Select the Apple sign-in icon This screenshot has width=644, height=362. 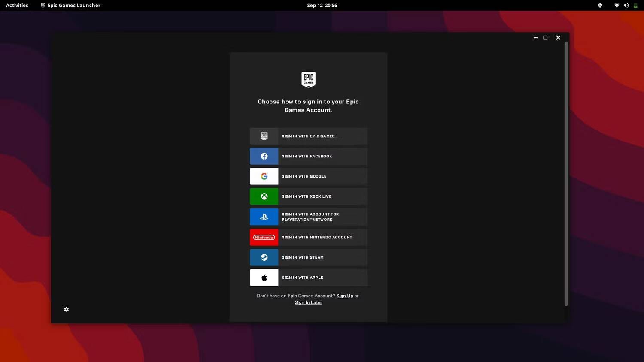[264, 277]
